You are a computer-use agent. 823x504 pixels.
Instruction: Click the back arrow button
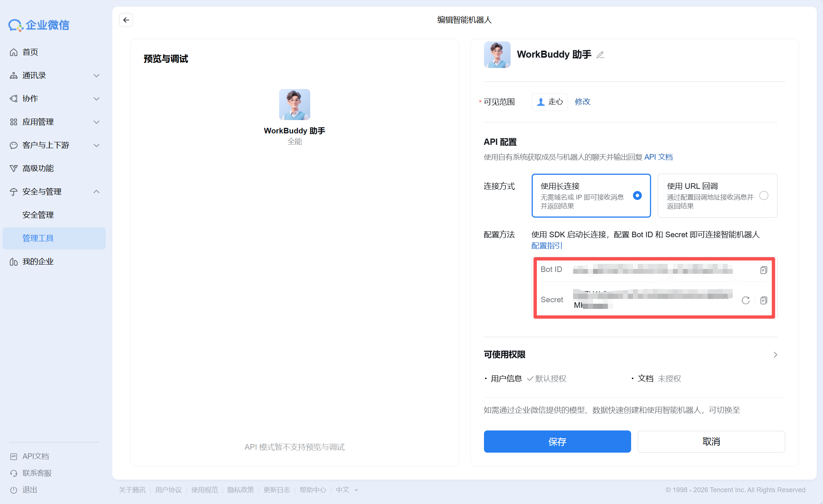(126, 20)
